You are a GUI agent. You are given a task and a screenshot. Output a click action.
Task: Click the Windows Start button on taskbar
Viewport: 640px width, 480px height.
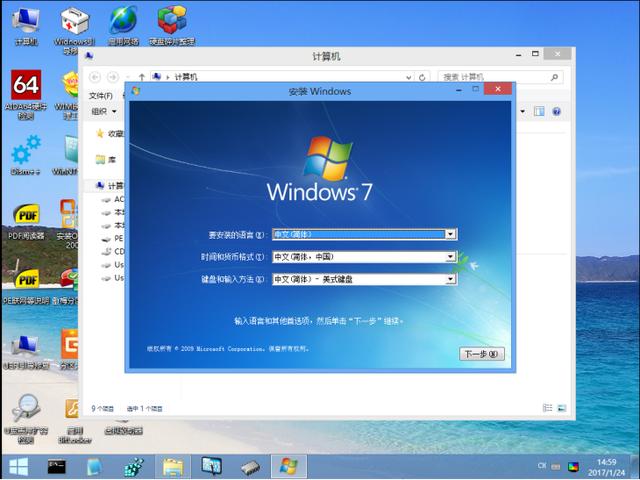coord(18,467)
